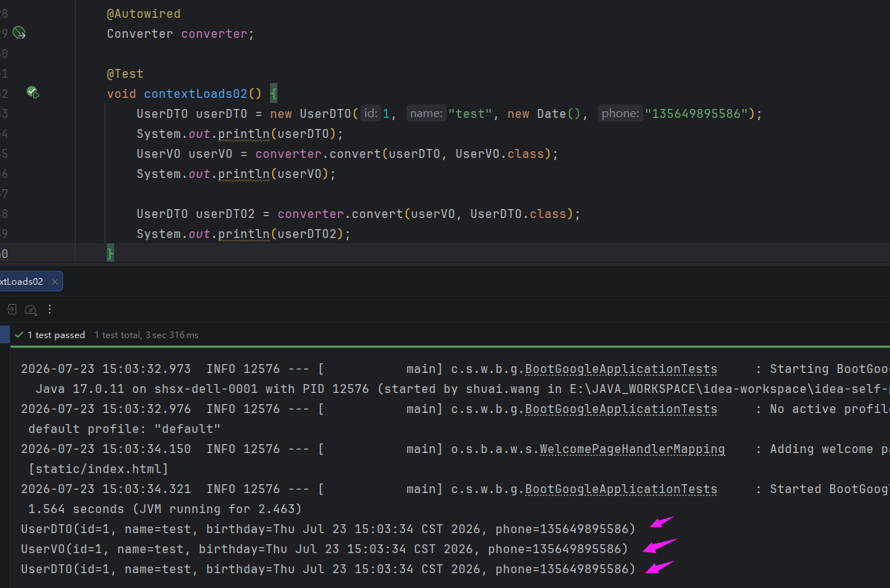Click the println(userVO) statement
The image size is (890, 588).
[x=236, y=174]
